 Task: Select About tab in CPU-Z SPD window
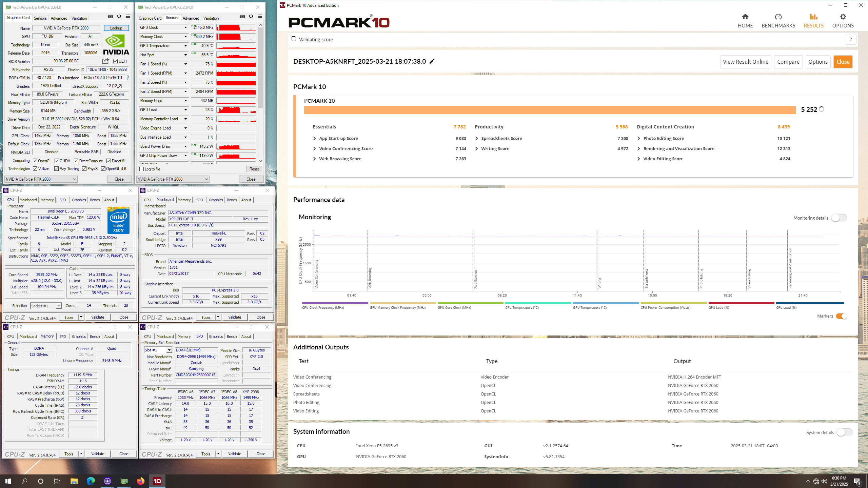point(246,337)
